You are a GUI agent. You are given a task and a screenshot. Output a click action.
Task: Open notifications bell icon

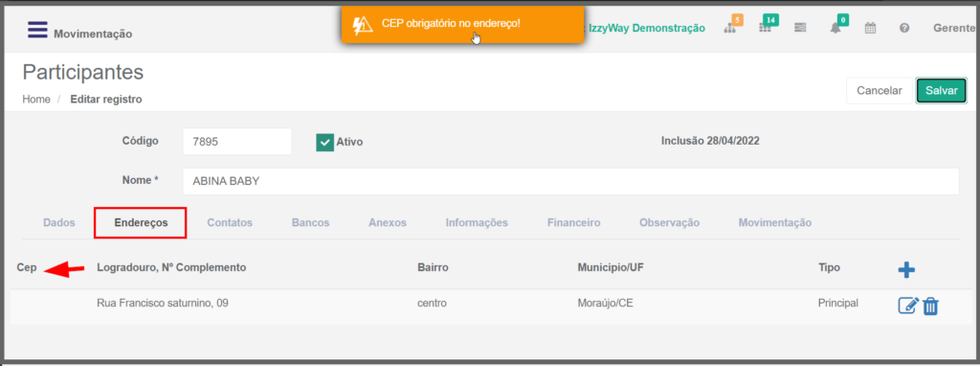pyautogui.click(x=835, y=28)
